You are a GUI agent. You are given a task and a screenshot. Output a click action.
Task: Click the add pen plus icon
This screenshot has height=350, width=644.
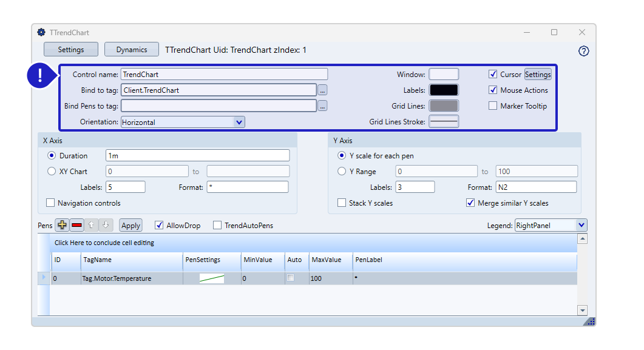point(62,225)
